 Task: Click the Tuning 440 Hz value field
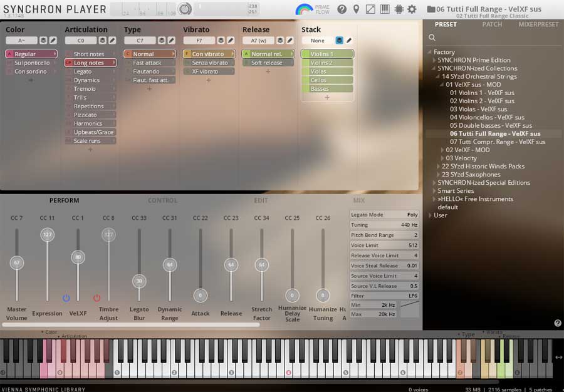(x=384, y=225)
